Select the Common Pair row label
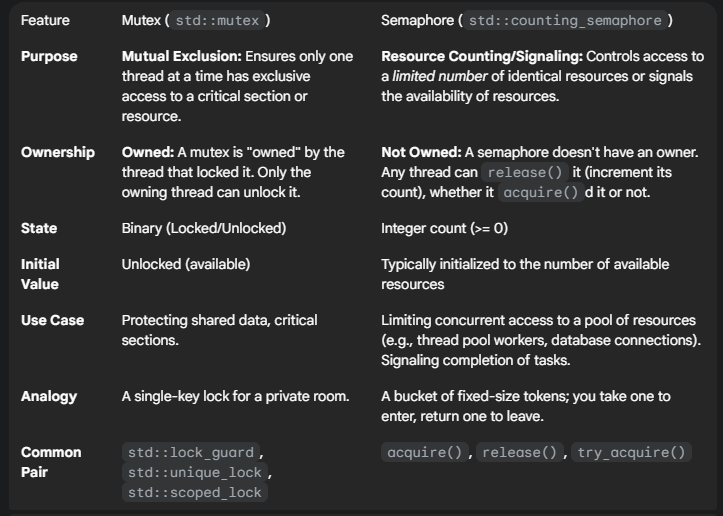This screenshot has width=723, height=516. [47, 462]
